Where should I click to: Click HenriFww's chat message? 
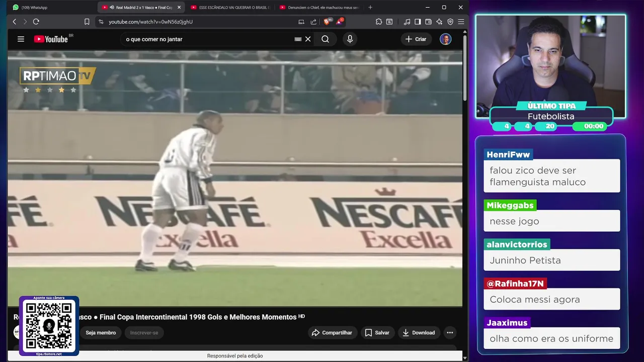click(x=551, y=176)
